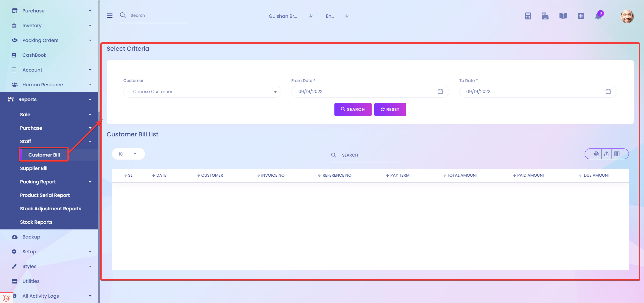Sort table by DUE AMOUNT column
The width and height of the screenshot is (644, 303).
point(594,175)
